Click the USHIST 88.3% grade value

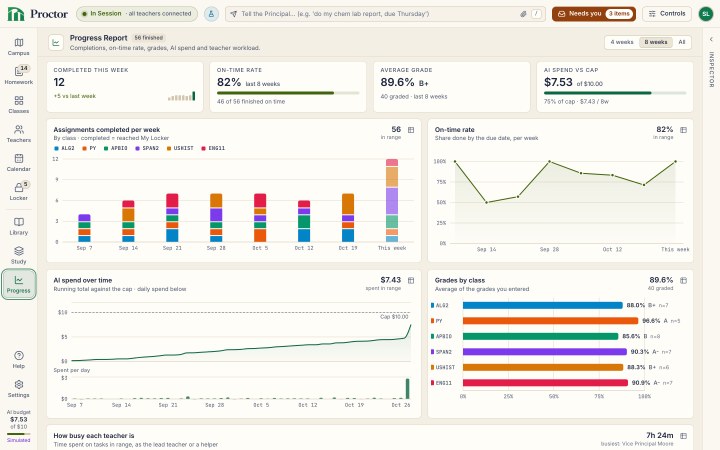636,367
